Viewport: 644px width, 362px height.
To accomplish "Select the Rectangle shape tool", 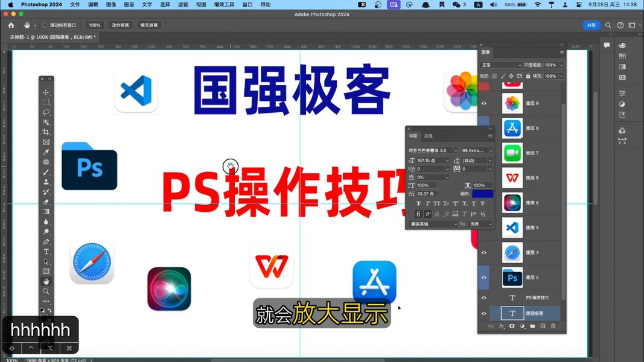I will coord(46,271).
